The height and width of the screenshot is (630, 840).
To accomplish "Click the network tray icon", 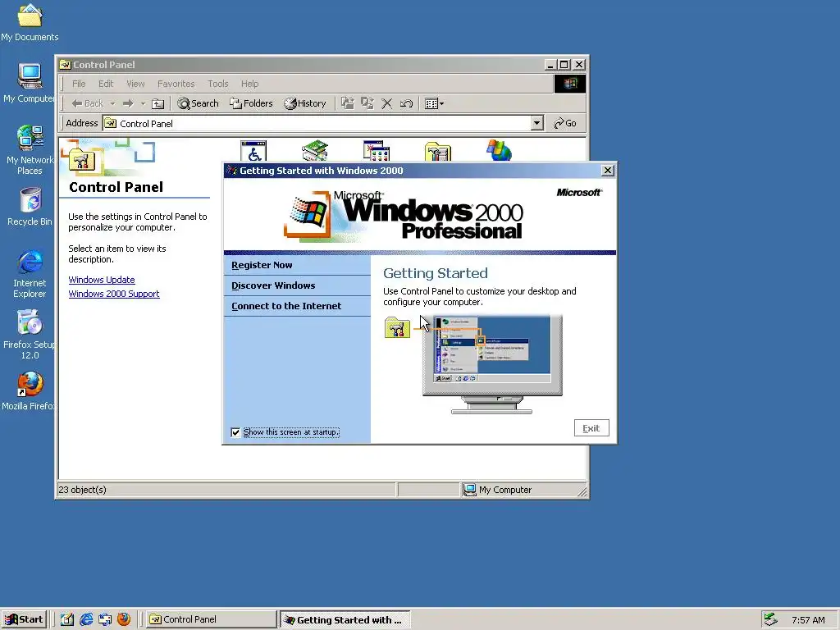I will point(771,619).
